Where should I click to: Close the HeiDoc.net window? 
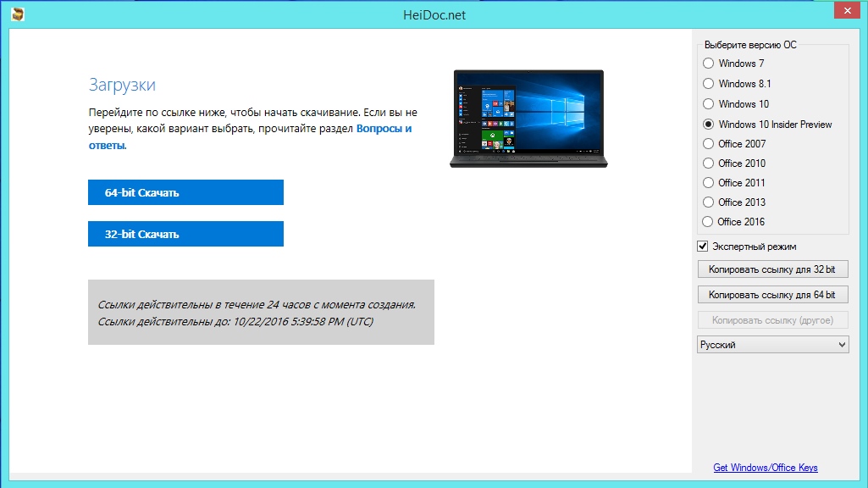[847, 10]
